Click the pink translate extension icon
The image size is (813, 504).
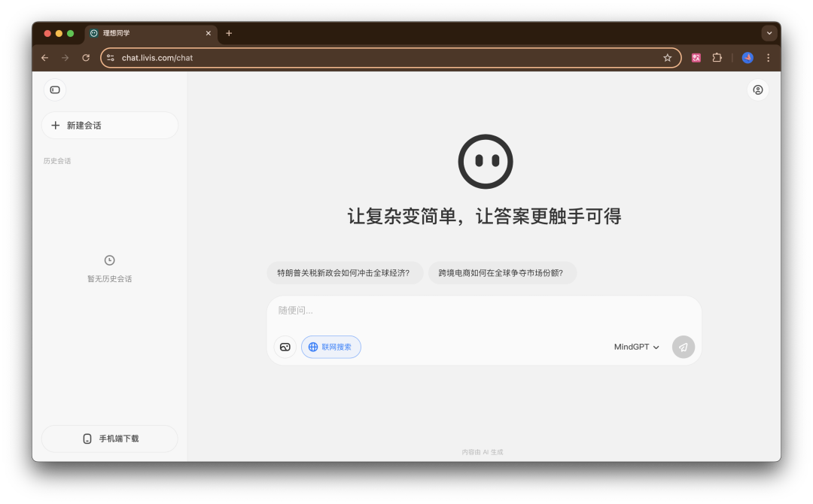(x=696, y=58)
